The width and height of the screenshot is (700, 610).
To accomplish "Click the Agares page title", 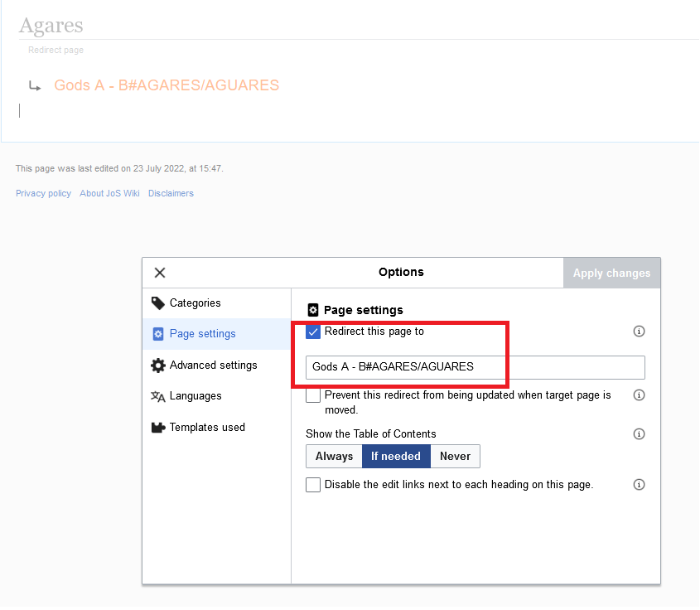I will (x=51, y=26).
